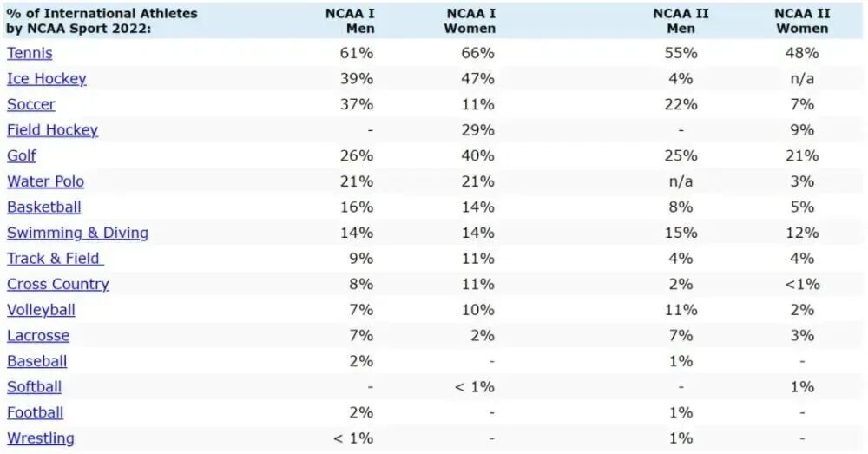Open the Tennis link
The image size is (868, 454).
(x=30, y=53)
